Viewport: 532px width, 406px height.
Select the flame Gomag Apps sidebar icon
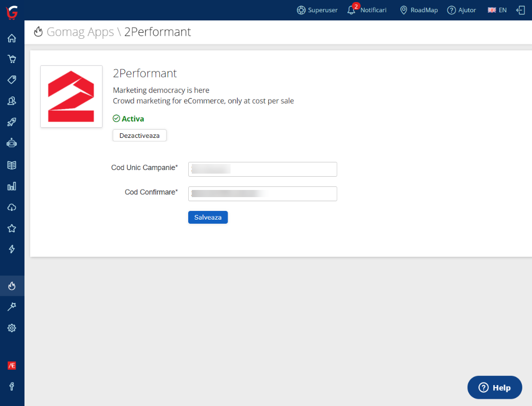pos(12,286)
